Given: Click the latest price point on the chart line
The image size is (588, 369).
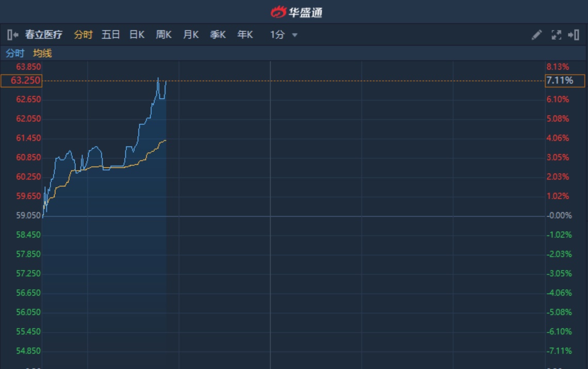Looking at the screenshot, I should coord(166,81).
